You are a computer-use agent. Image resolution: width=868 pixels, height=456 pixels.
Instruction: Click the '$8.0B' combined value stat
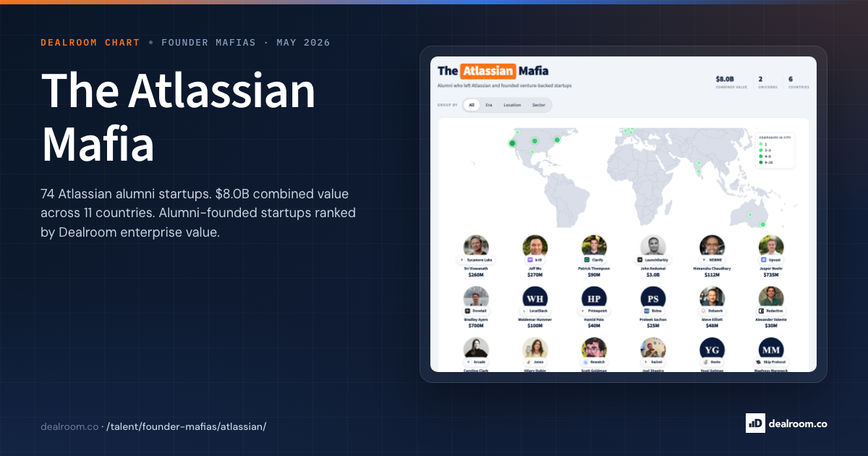pyautogui.click(x=725, y=78)
